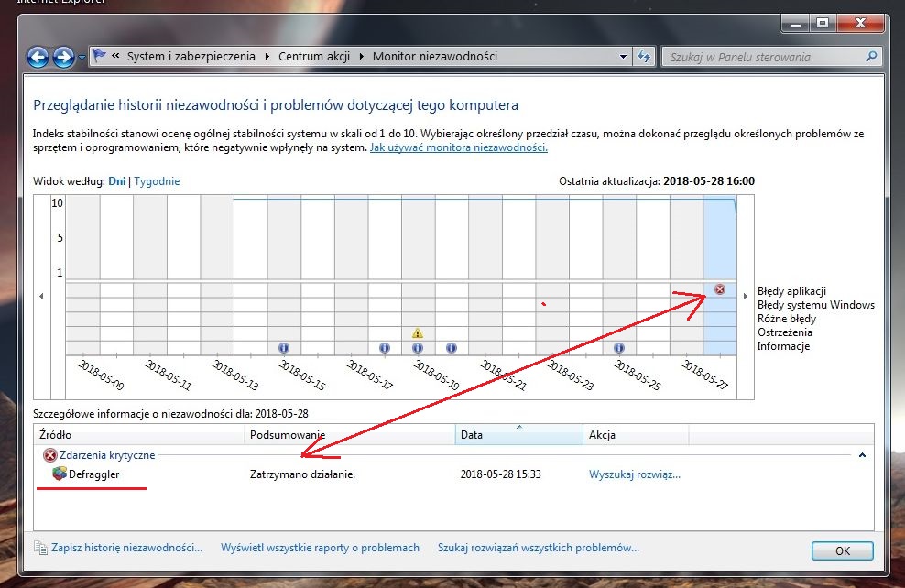The height and width of the screenshot is (588, 905).
Task: Switch view to 'Tygodnie'
Action: (157, 181)
